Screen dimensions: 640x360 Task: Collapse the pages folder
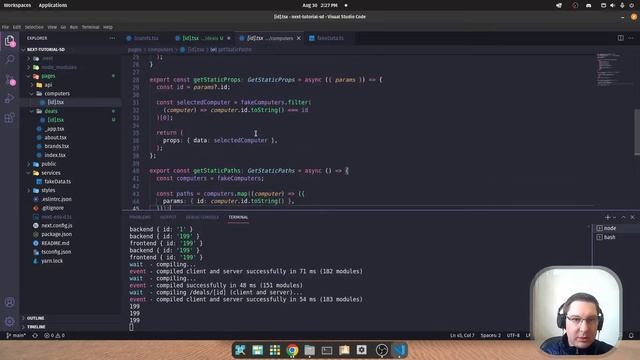(70, 76)
